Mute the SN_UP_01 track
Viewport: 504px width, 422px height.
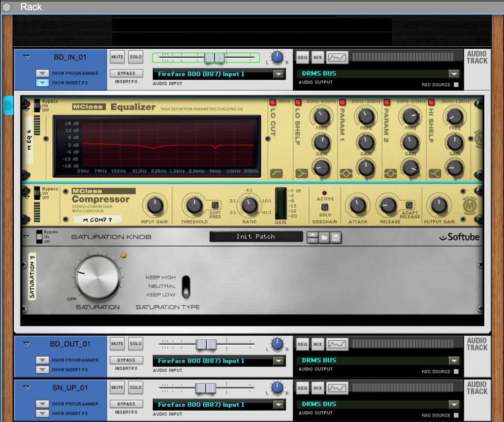[x=117, y=388]
